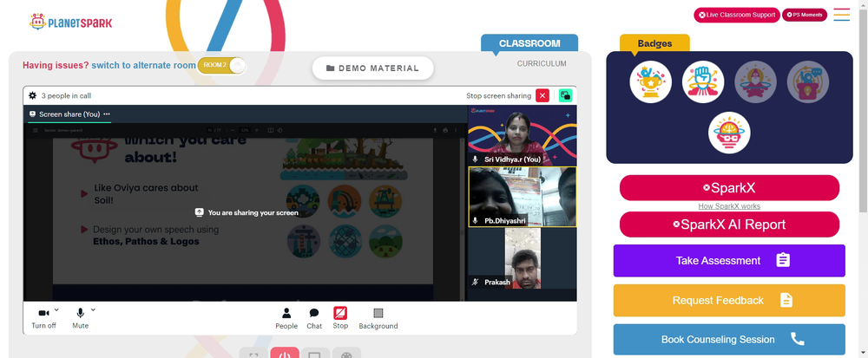Select Pb.Dhiyashri video tile
Viewport: 868px width, 358px height.
pyautogui.click(x=522, y=197)
